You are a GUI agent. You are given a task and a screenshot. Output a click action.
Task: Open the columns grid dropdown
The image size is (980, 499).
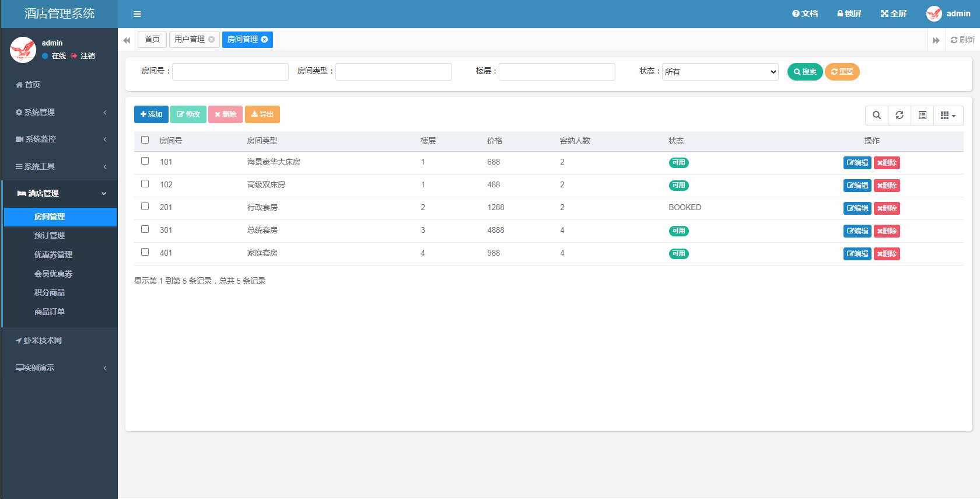[x=949, y=115]
